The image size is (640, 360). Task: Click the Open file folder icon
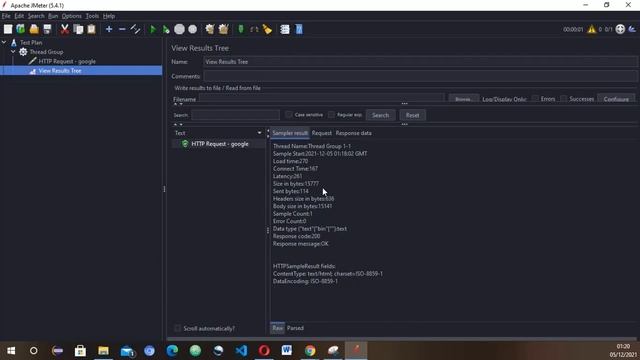(34, 29)
